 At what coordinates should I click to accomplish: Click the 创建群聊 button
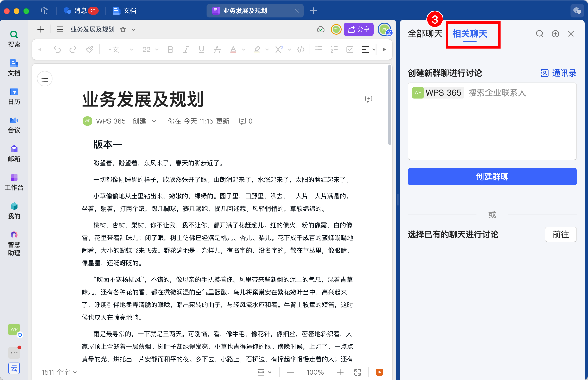(x=492, y=177)
